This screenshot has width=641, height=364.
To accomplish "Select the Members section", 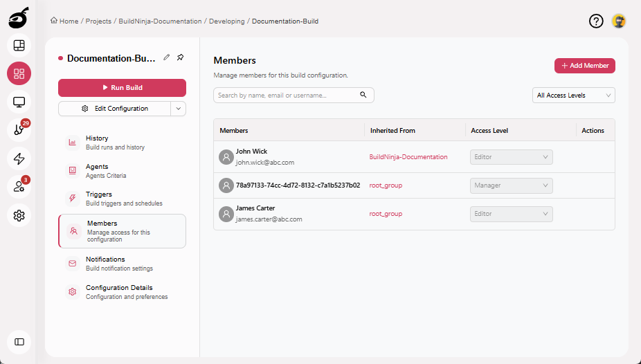I will 122,231.
